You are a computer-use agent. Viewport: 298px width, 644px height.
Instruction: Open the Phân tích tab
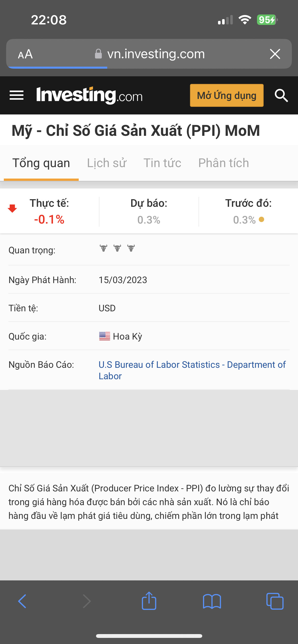(223, 163)
